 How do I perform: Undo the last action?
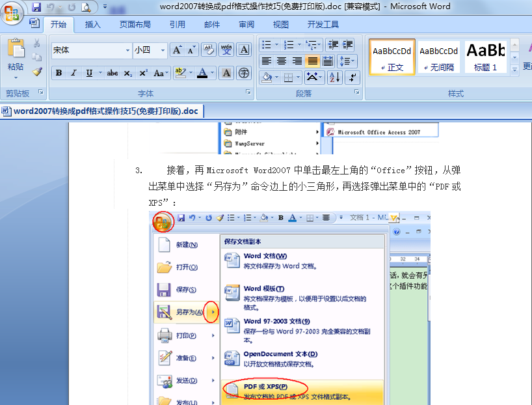(50, 7)
